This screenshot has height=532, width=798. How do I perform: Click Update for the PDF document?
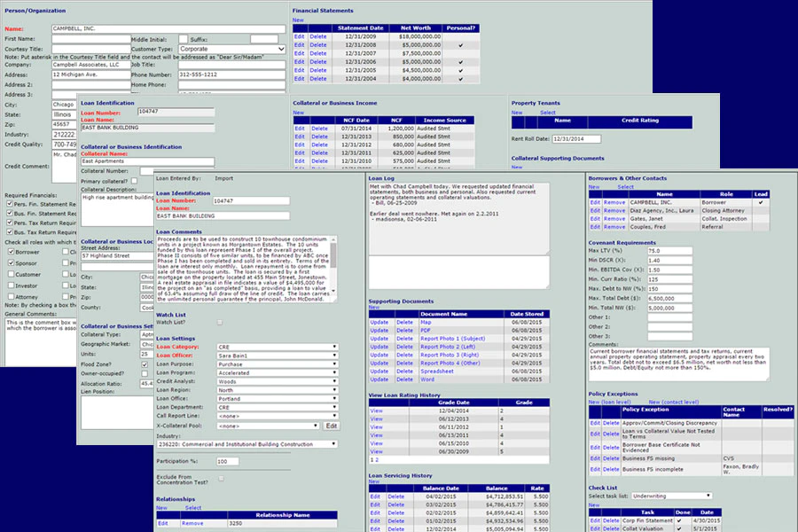(379, 331)
